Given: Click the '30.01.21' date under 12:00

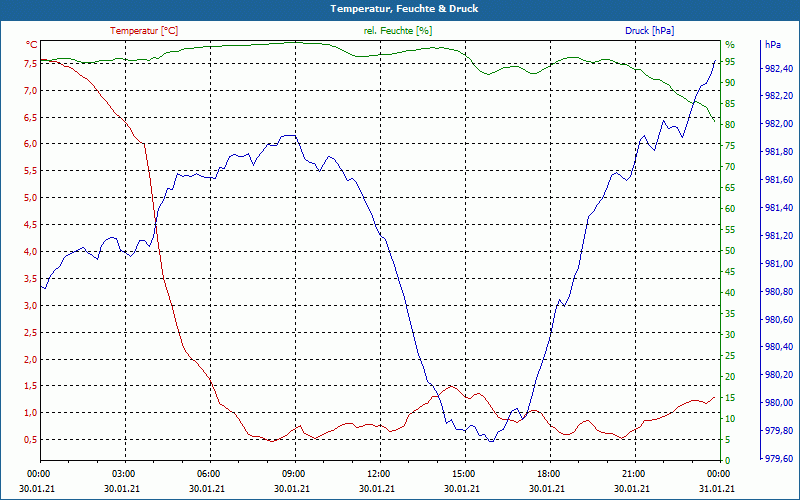Looking at the screenshot, I should [x=377, y=488].
